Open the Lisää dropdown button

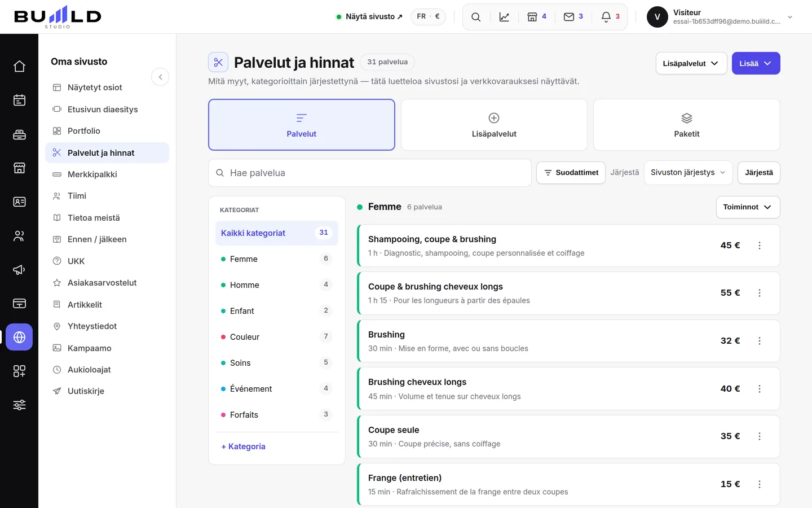756,63
